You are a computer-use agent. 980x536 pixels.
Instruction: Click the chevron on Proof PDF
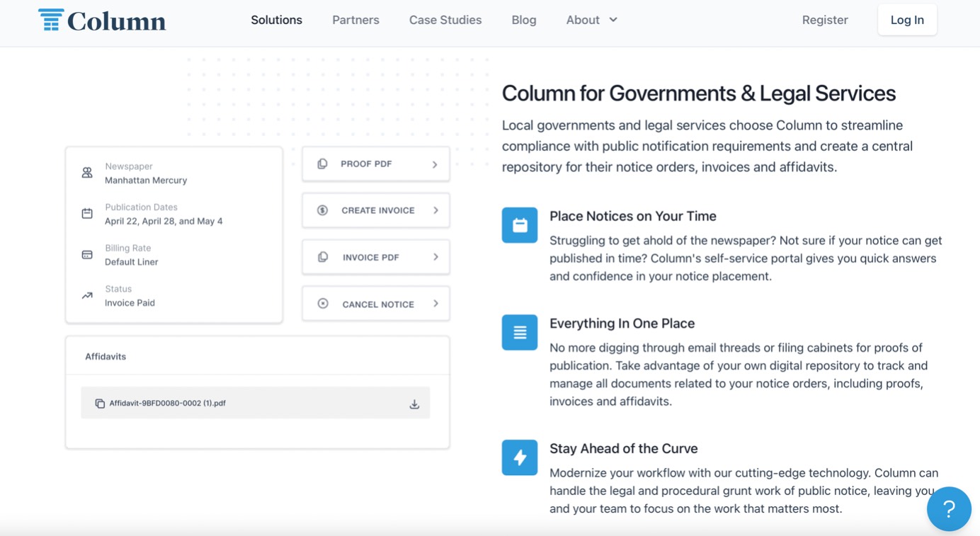pos(435,164)
